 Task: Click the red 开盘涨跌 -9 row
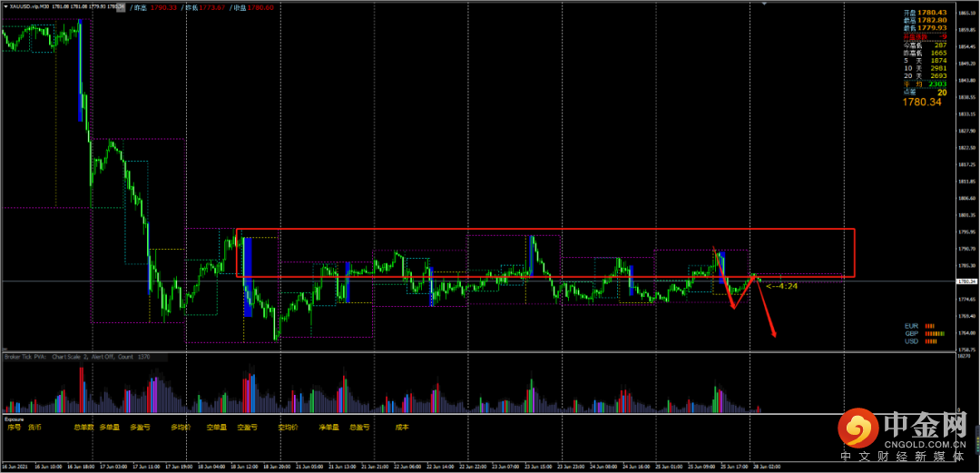925,37
